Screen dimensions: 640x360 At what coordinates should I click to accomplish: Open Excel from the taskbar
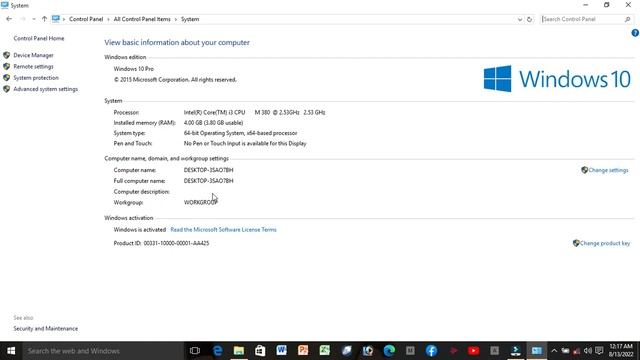[324, 351]
